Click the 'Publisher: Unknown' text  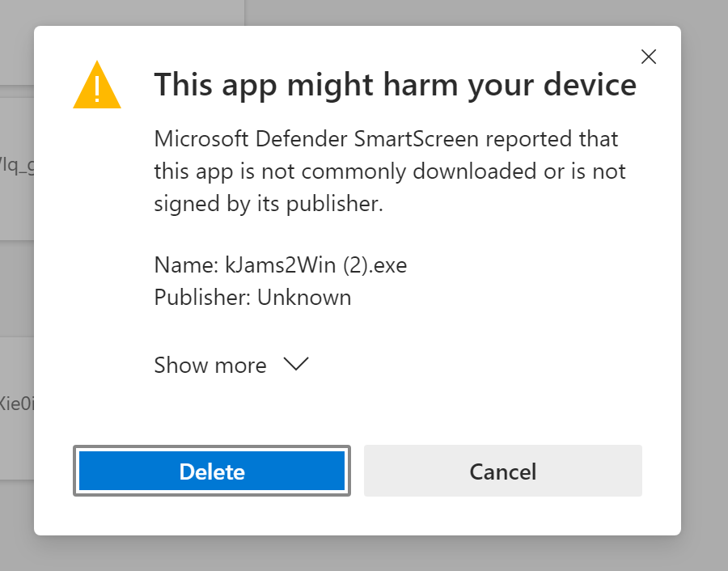point(252,298)
